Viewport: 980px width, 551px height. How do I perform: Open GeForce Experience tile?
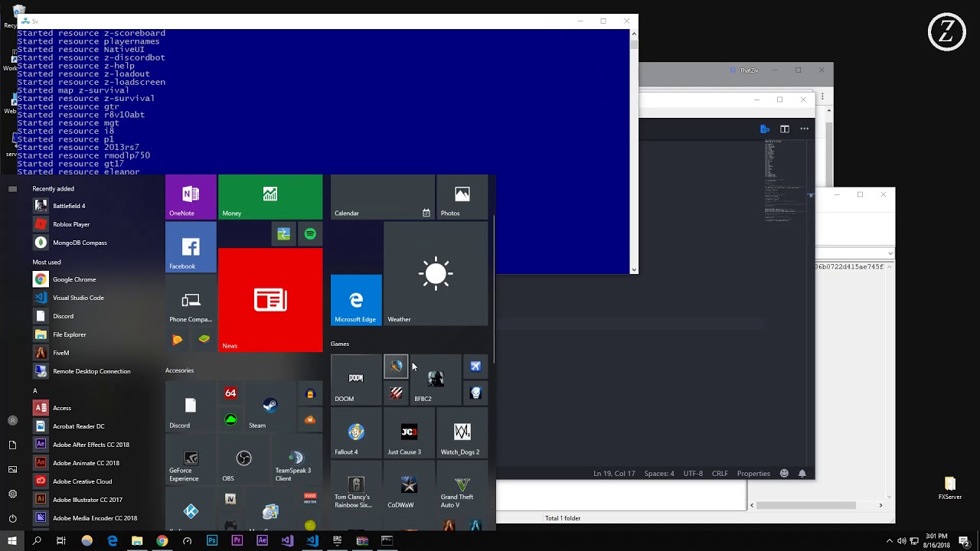click(191, 459)
